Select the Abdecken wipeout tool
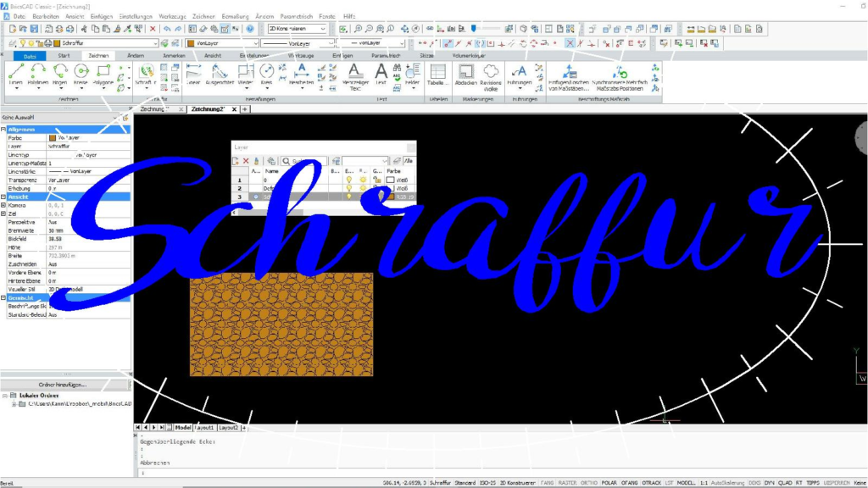This screenshot has width=868, height=488. [465, 75]
